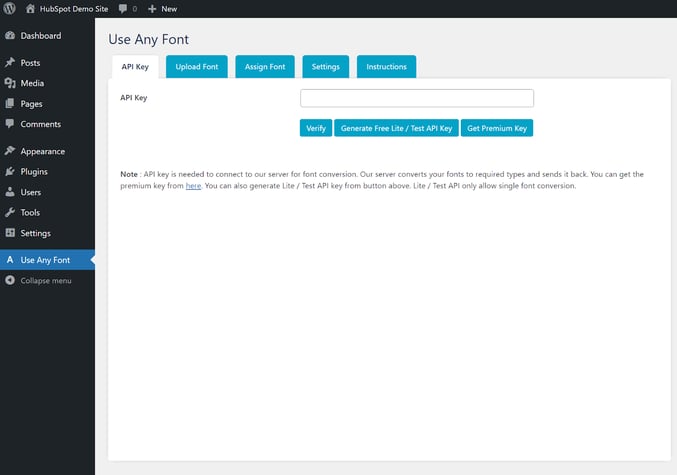This screenshot has width=677, height=475.
Task: Open the comments bubble icon in admin bar
Action: pos(123,9)
